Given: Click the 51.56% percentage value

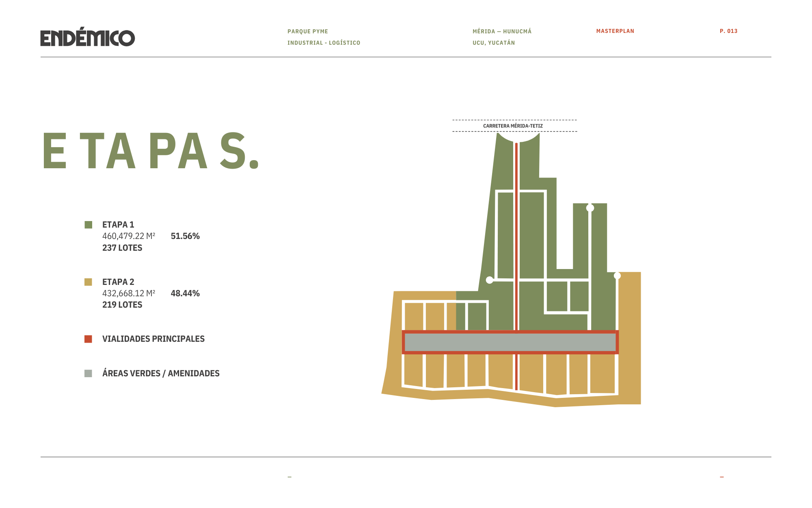Looking at the screenshot, I should click(185, 236).
